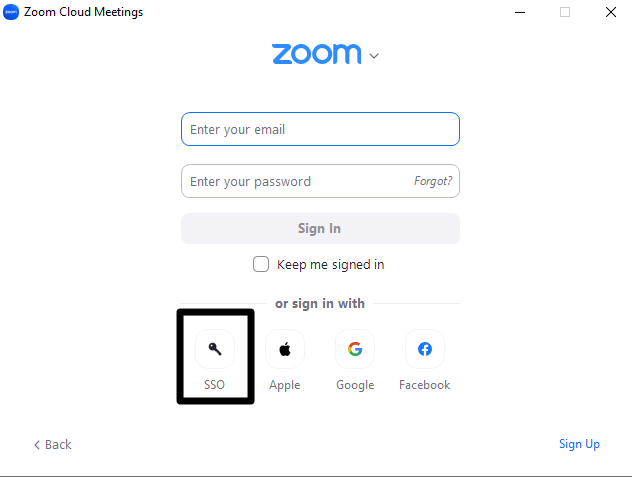Click the back arrow chevron icon
The image size is (632, 477).
[x=37, y=445]
